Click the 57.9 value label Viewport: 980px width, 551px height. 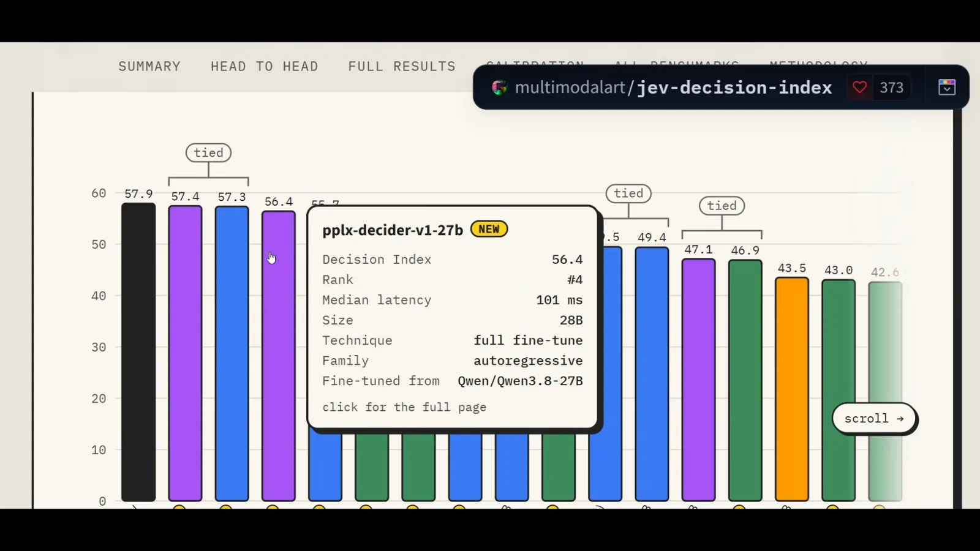138,194
